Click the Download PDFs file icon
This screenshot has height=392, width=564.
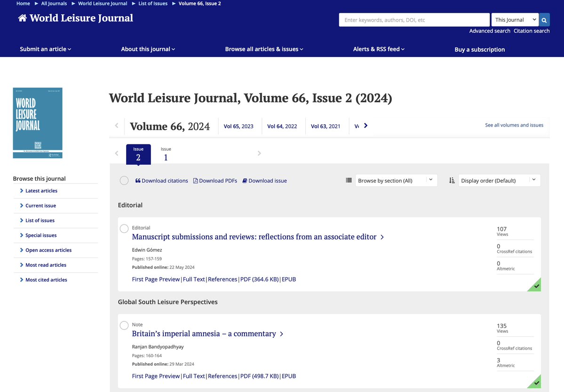click(x=195, y=181)
